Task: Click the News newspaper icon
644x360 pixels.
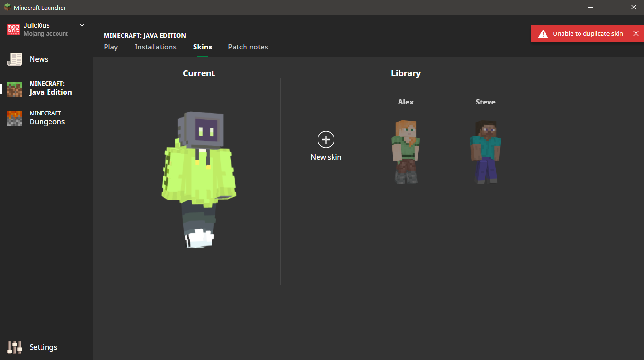Action: (x=15, y=59)
